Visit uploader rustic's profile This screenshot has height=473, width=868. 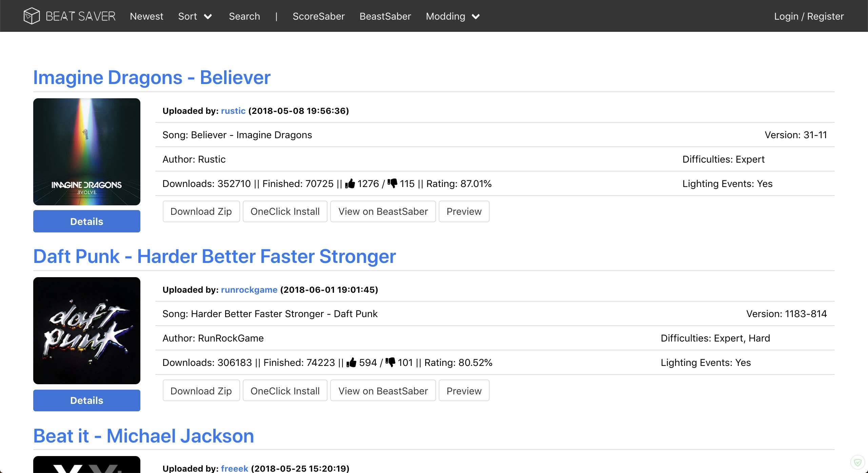tap(233, 111)
